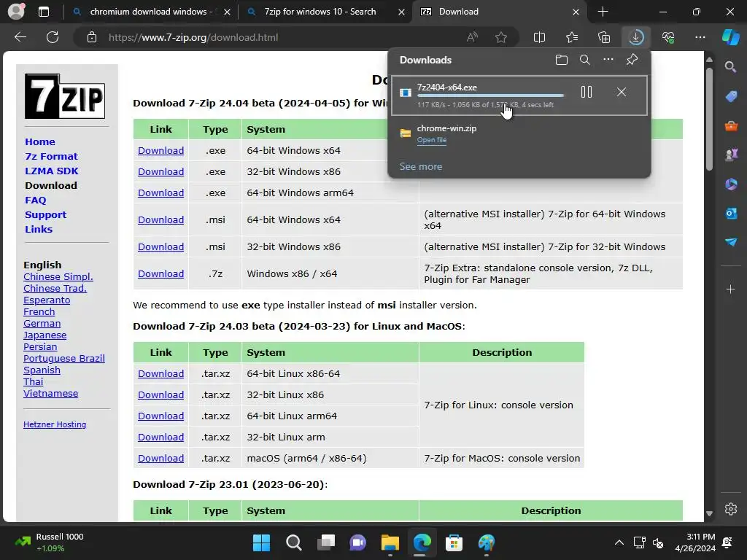The height and width of the screenshot is (560, 747).
Task: Open the Copilot sidebar icon
Action: click(x=730, y=37)
